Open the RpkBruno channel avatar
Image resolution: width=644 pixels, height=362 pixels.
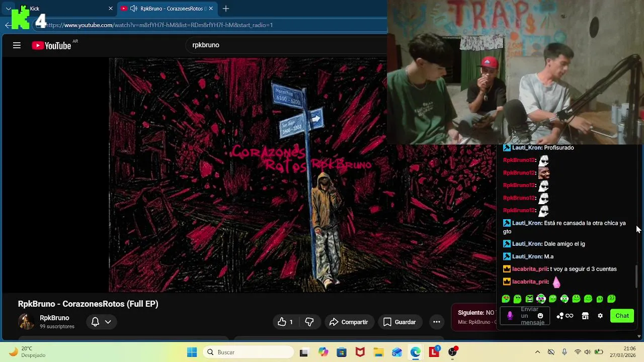tap(26, 322)
